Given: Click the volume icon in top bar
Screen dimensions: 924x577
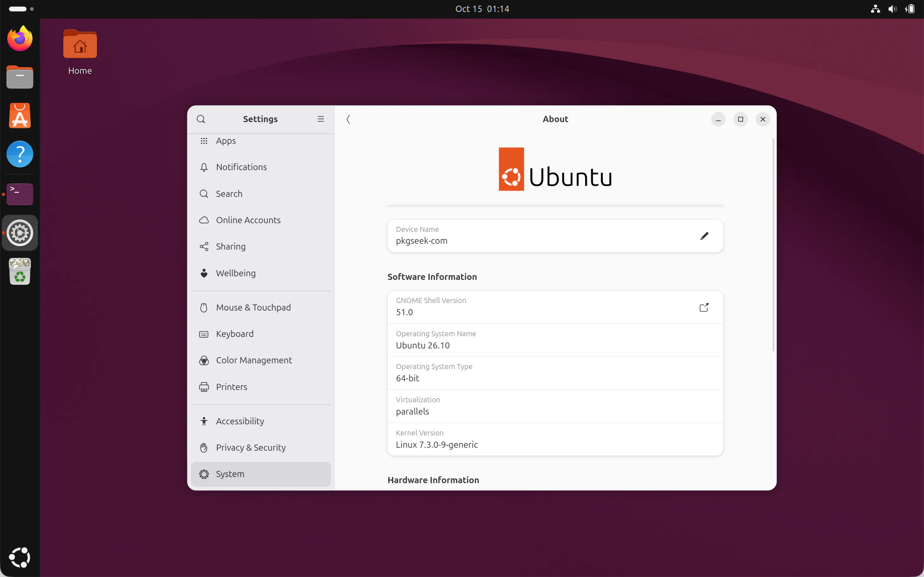Looking at the screenshot, I should [892, 9].
